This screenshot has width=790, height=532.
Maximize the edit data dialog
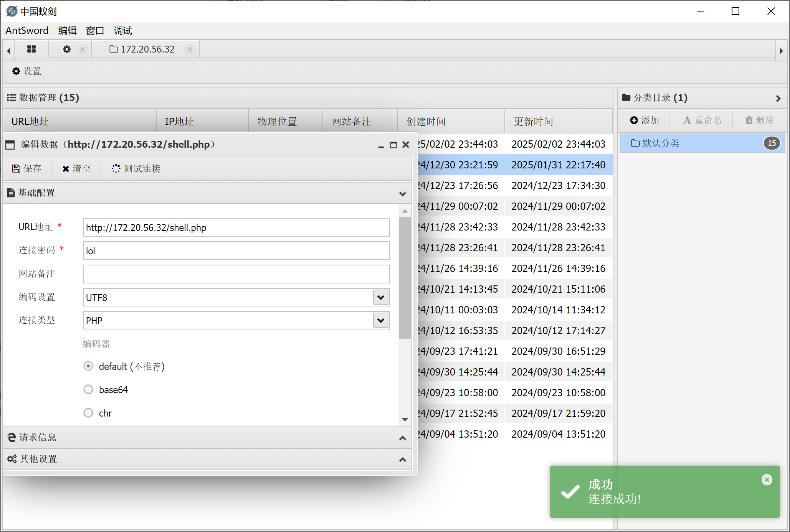point(393,145)
